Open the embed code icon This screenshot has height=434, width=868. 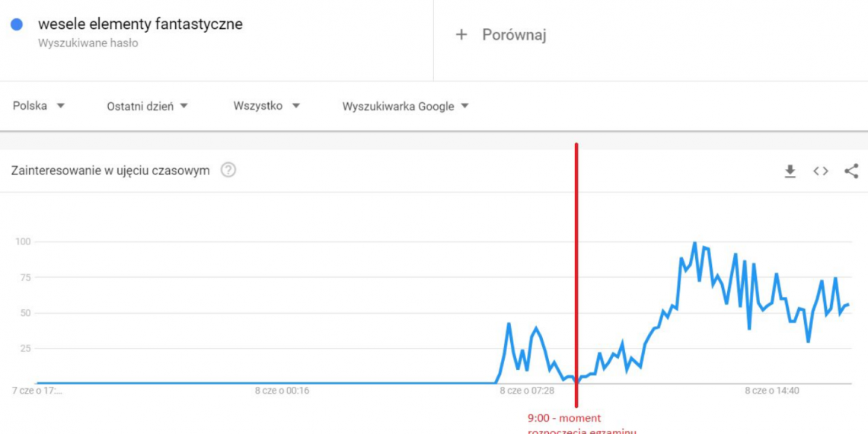[820, 171]
